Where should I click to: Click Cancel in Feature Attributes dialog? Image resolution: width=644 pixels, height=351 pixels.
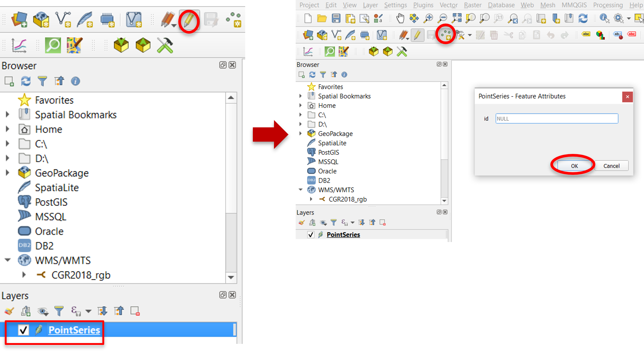[611, 166]
